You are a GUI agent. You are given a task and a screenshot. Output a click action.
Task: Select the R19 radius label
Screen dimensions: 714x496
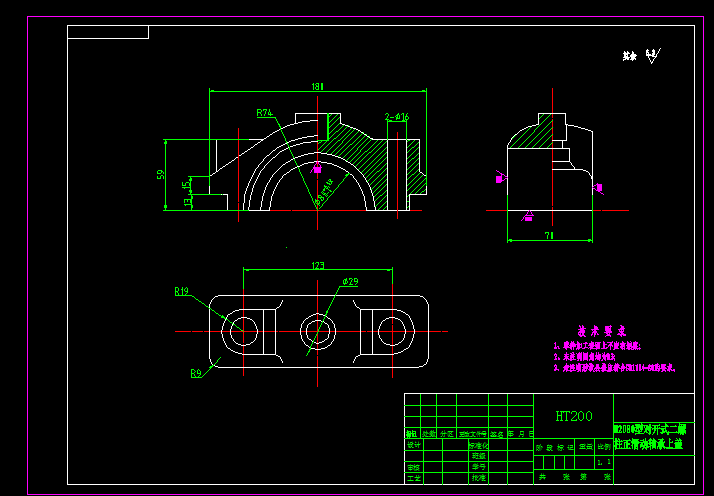point(182,291)
